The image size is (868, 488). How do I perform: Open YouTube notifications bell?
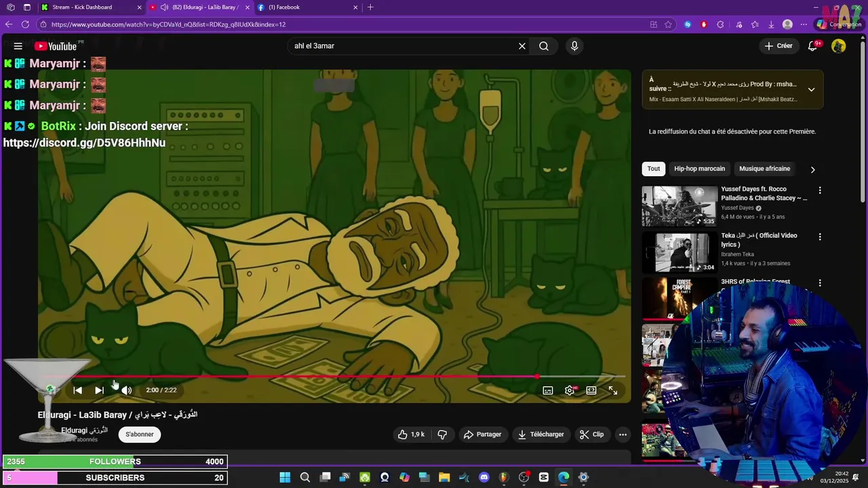point(813,46)
